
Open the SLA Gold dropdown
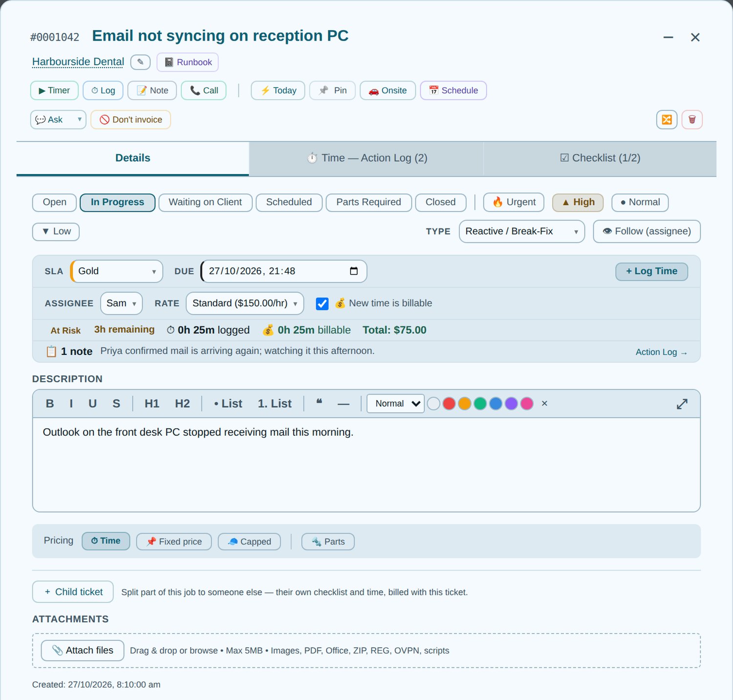[x=117, y=271]
